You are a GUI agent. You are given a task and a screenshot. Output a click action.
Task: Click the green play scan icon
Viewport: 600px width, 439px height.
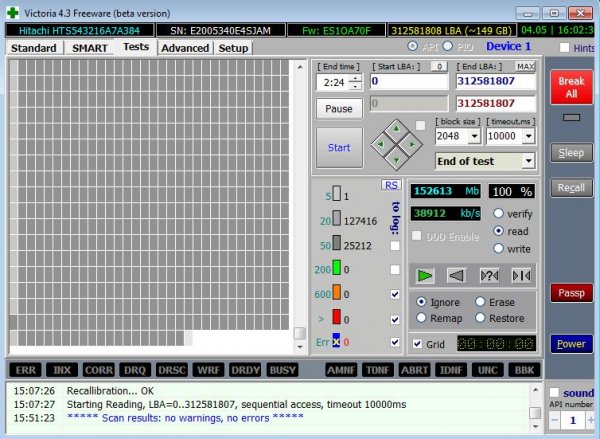click(x=426, y=275)
